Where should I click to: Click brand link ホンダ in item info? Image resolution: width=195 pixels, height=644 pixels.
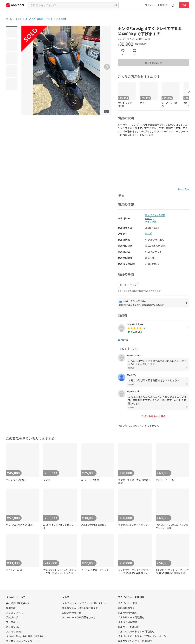[x=148, y=234]
